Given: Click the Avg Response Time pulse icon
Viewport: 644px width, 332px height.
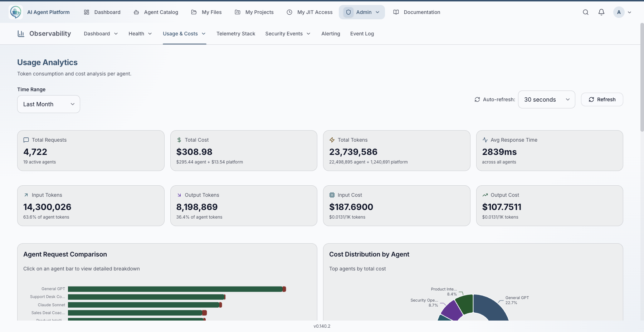Looking at the screenshot, I should tap(485, 140).
